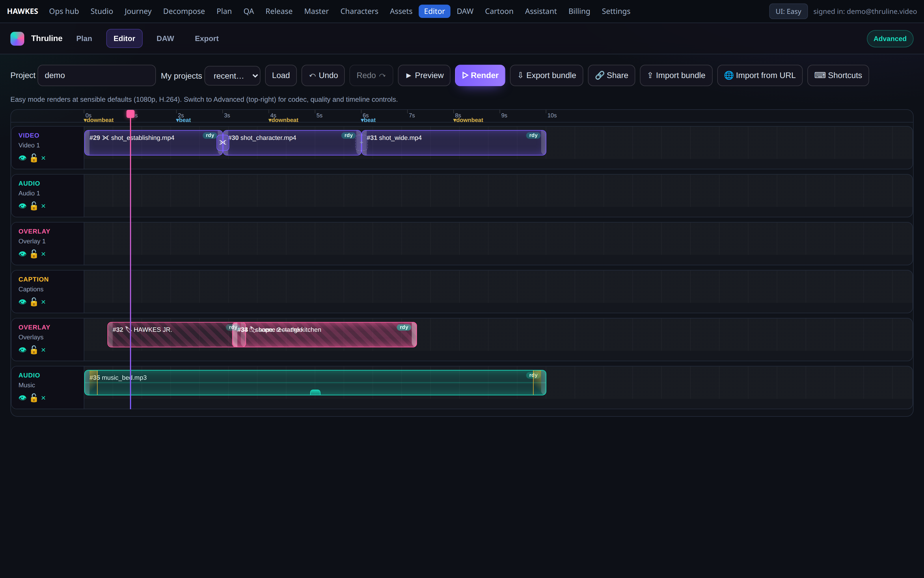Click the Redo button
Image resolution: width=924 pixels, height=578 pixels.
(371, 75)
